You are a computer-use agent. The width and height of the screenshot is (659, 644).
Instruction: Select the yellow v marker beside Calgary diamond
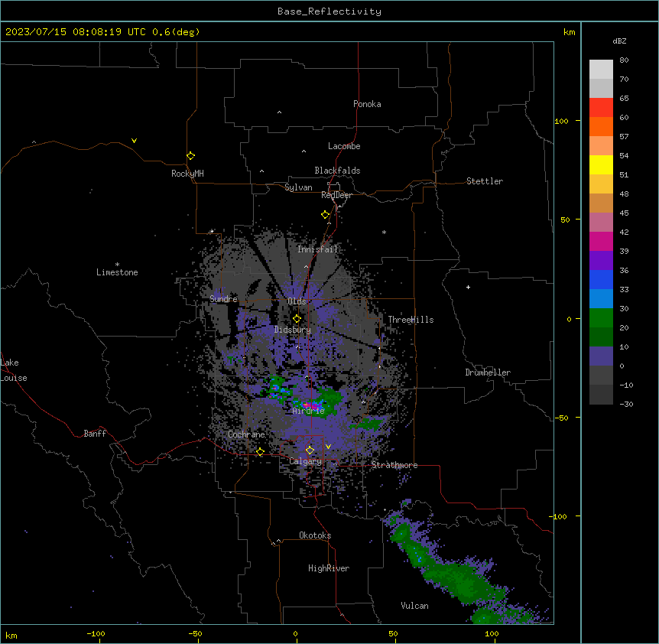coord(328,447)
